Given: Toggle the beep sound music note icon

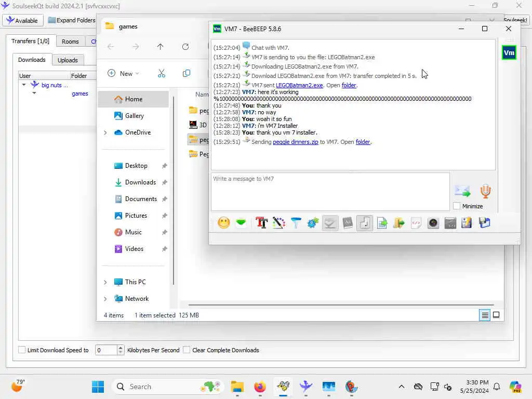Looking at the screenshot, I should [x=365, y=223].
